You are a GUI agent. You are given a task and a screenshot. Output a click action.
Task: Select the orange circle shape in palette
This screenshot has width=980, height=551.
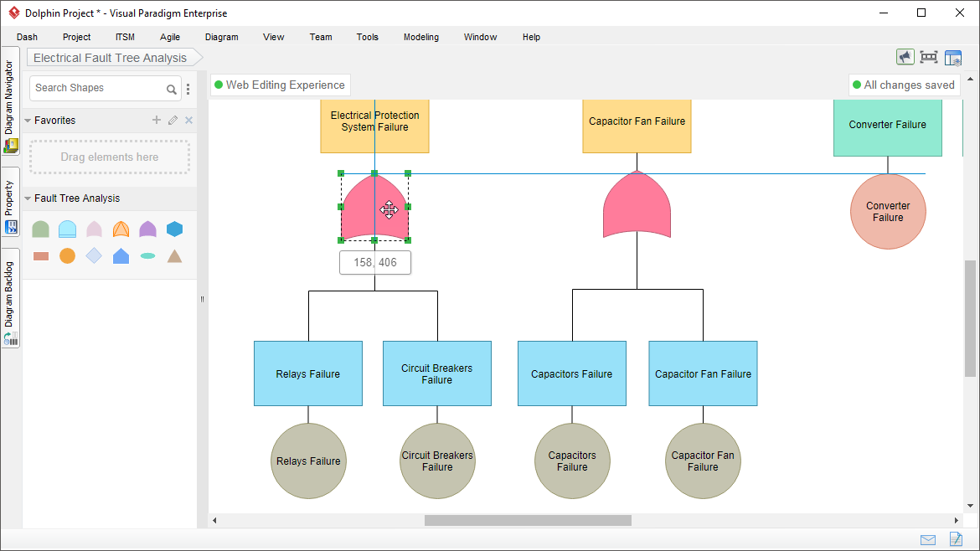(x=68, y=256)
